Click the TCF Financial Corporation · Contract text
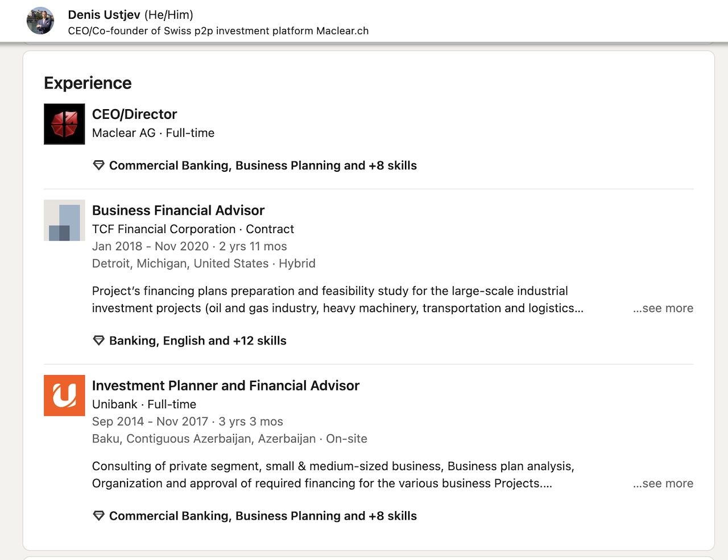The width and height of the screenshot is (728, 560). pos(193,229)
